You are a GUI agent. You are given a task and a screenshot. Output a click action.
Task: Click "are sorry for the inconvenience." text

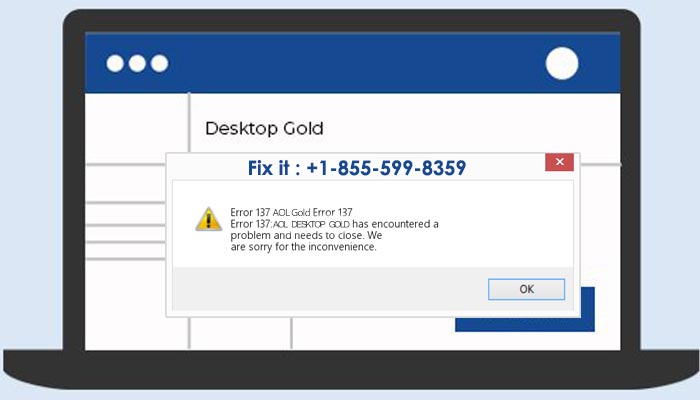coord(304,247)
